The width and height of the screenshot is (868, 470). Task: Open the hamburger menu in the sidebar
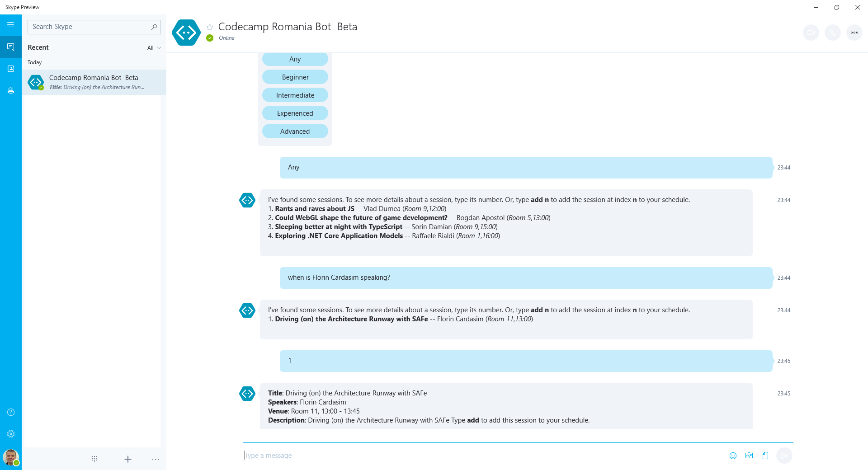coord(11,25)
